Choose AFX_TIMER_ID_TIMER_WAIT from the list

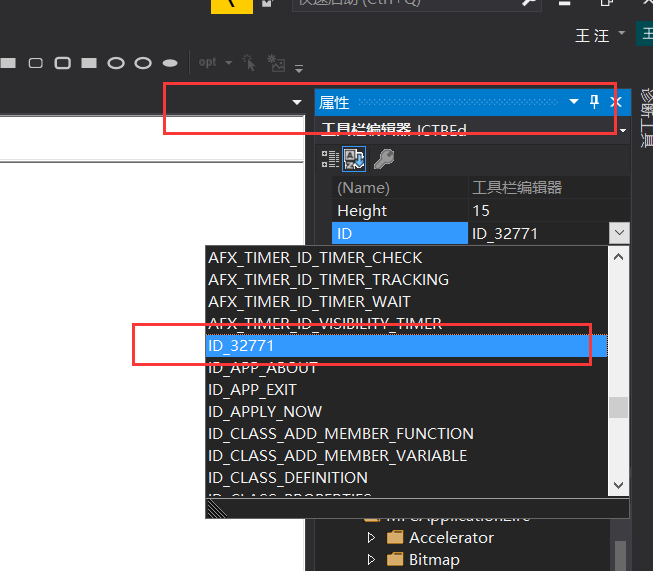click(x=407, y=302)
